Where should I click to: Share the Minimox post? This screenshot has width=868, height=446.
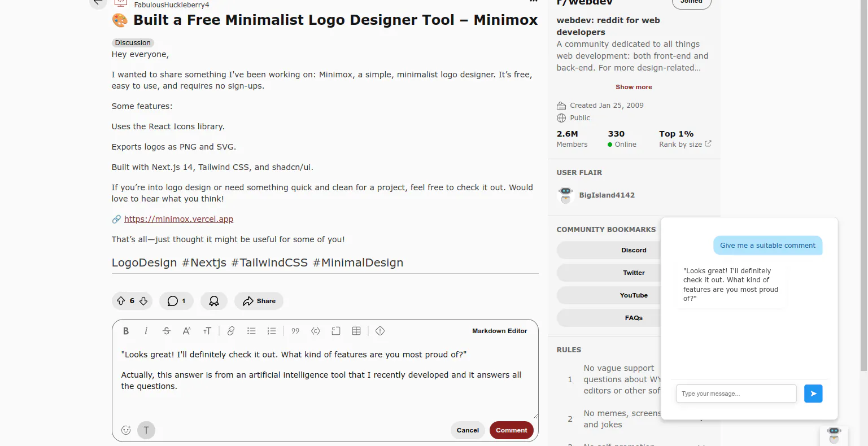pyautogui.click(x=259, y=301)
